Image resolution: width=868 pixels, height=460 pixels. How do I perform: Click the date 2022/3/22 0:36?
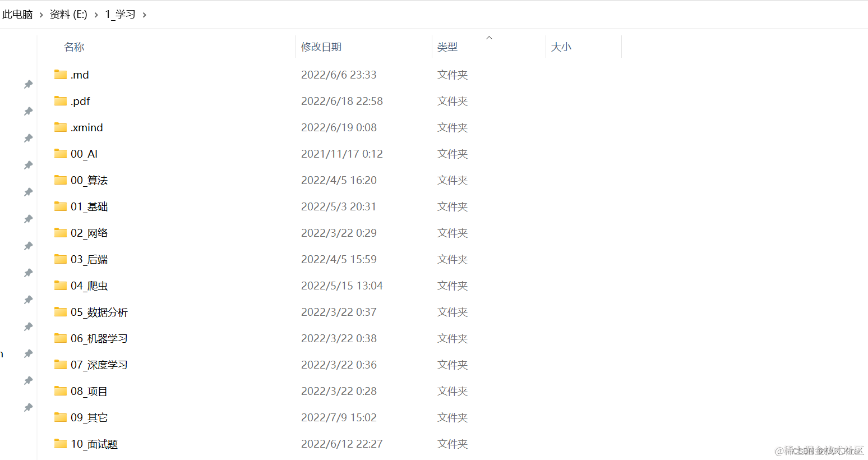(339, 365)
